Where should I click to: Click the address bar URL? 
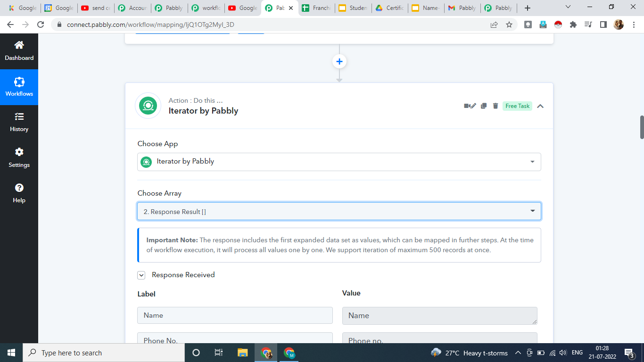[150, 25]
